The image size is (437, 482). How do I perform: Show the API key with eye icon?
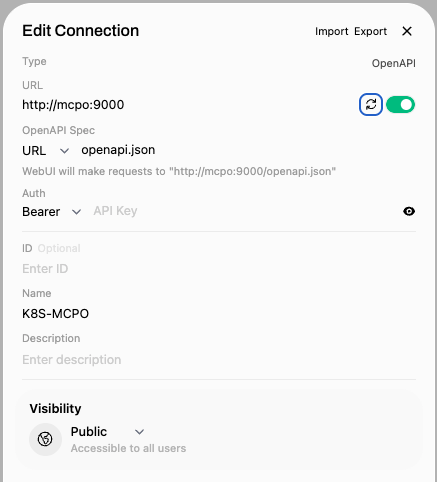(x=409, y=211)
